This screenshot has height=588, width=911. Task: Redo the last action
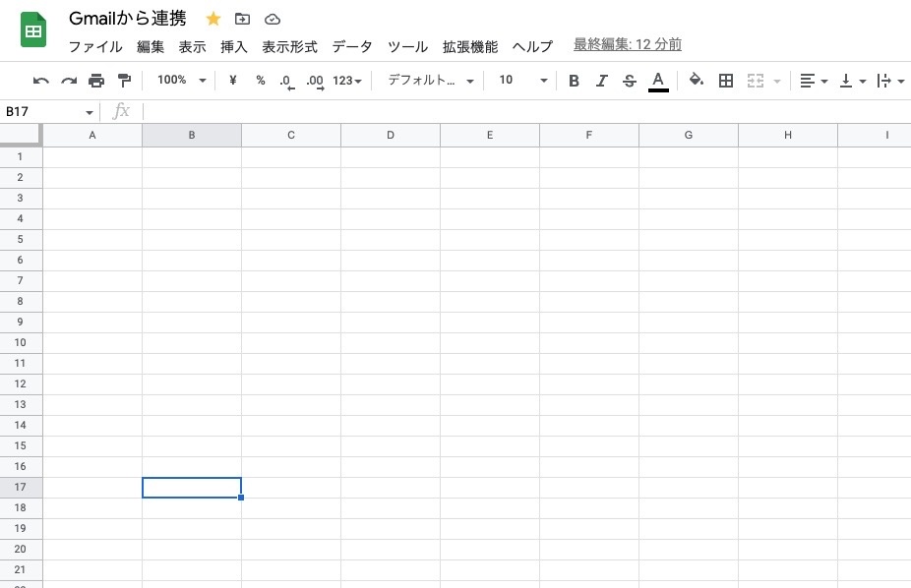click(x=69, y=81)
